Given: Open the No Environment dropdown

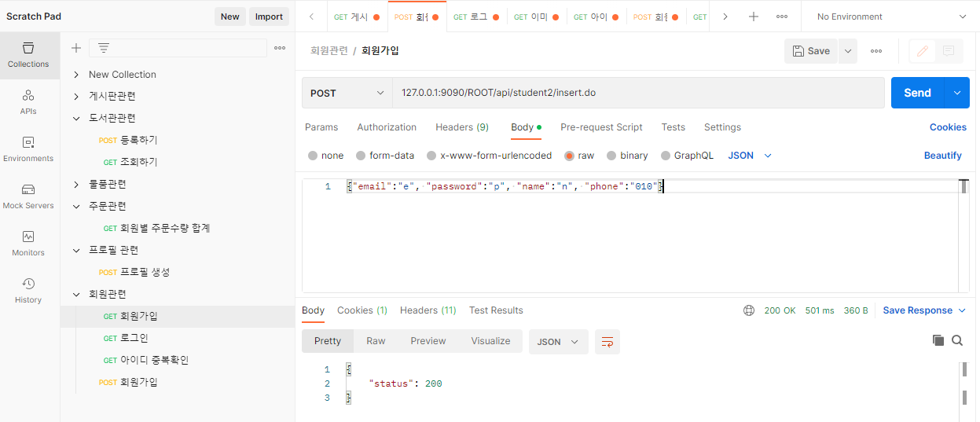Looking at the screenshot, I should pyautogui.click(x=891, y=17).
